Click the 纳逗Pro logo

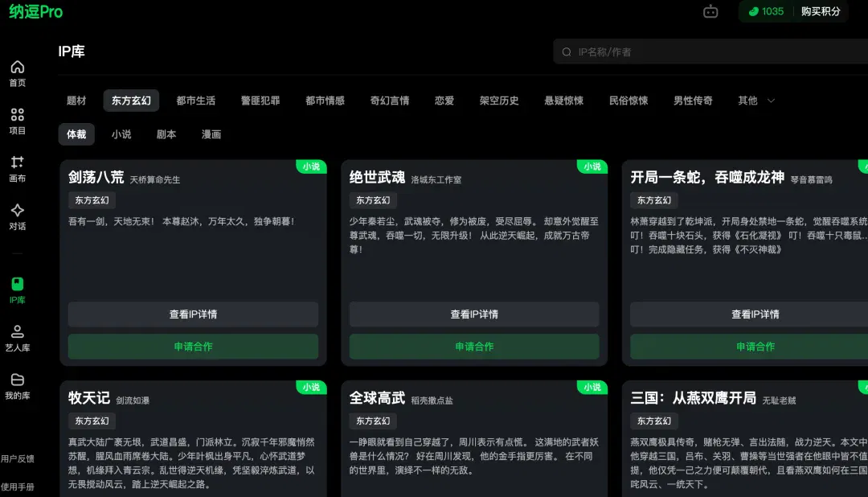pyautogui.click(x=35, y=11)
